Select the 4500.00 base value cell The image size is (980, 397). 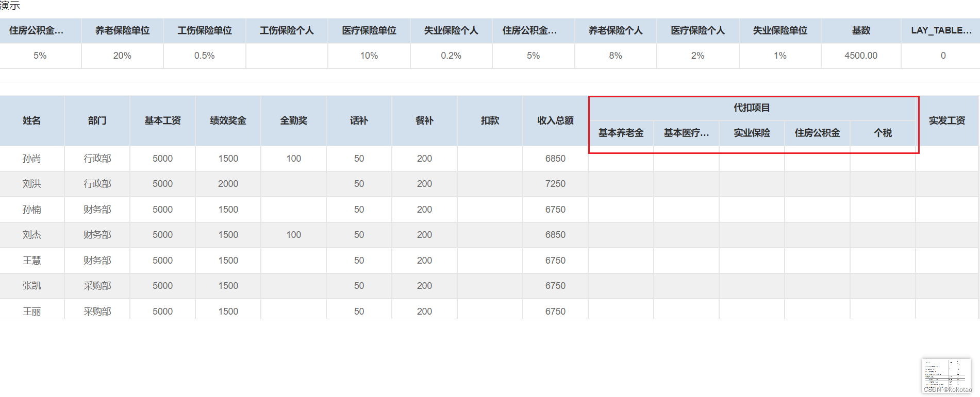point(861,56)
